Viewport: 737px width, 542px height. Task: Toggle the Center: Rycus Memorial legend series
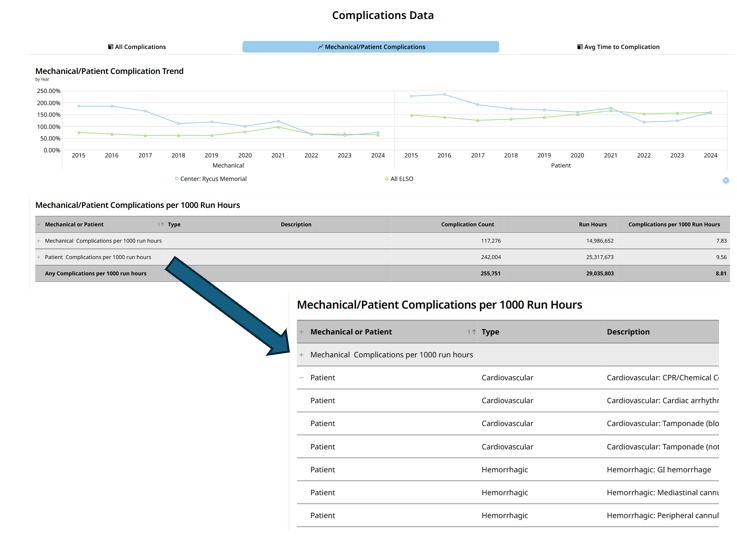click(x=211, y=179)
